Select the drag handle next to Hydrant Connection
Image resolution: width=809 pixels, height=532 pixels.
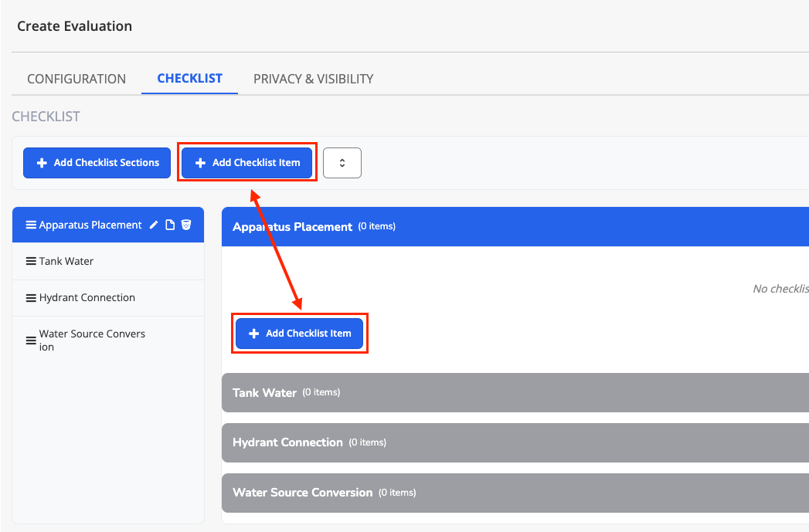click(31, 298)
